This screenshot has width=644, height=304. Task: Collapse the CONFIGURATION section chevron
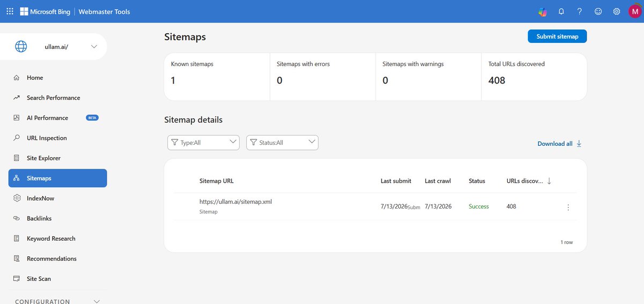point(97,302)
